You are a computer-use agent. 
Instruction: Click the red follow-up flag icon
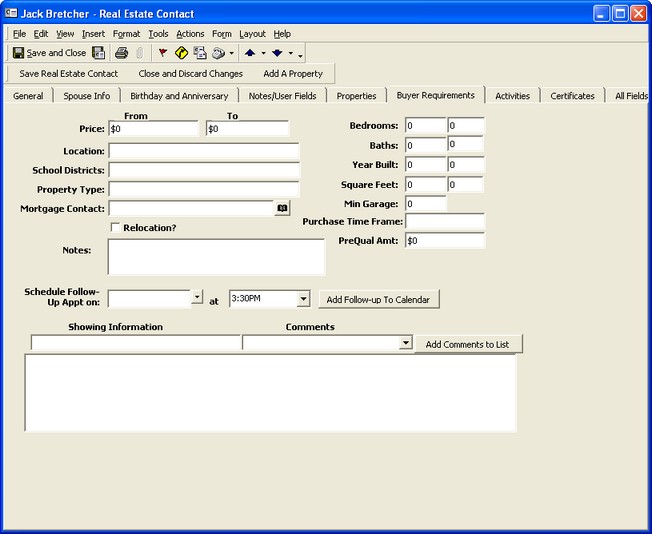162,53
